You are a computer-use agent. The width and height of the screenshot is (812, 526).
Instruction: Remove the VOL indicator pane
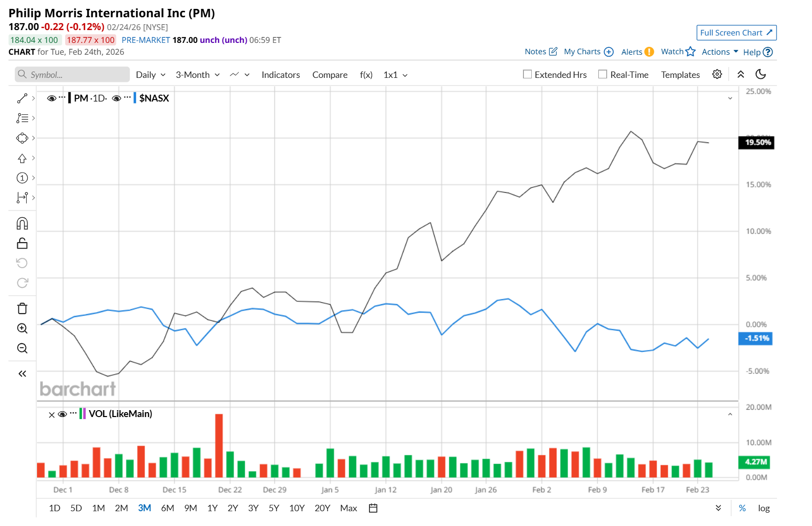[x=52, y=415]
